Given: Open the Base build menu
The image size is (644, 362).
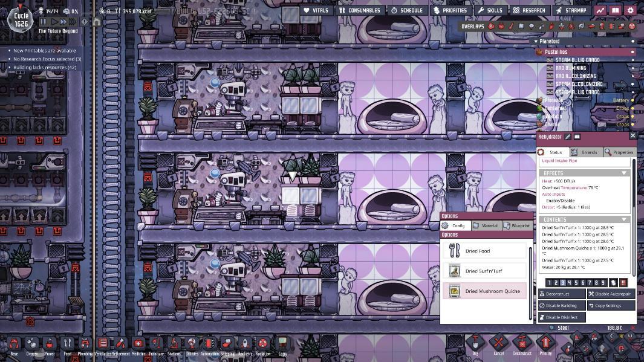Looking at the screenshot, I should pos(14,345).
